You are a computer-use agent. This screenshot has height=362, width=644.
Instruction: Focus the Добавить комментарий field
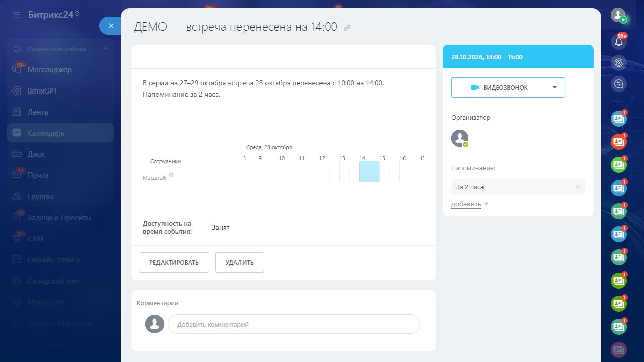[294, 324]
